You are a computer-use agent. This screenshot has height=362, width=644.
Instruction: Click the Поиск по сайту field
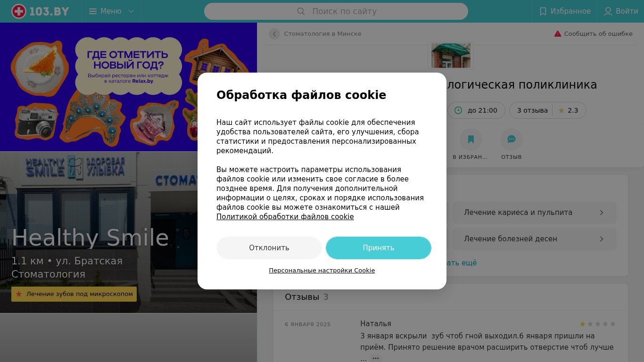[336, 11]
